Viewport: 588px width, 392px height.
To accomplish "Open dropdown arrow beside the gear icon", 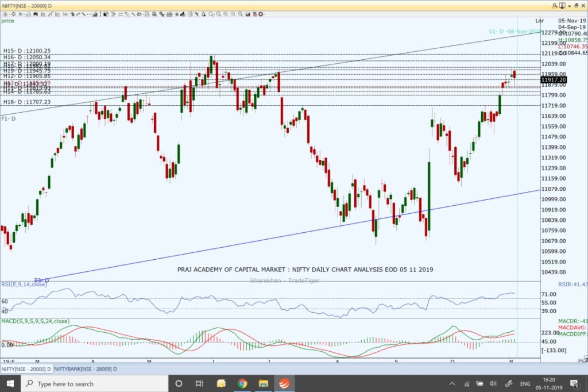I will (x=264, y=14).
